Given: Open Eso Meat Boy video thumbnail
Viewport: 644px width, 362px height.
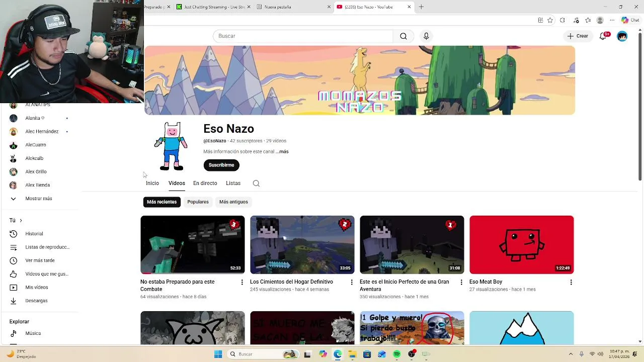Looking at the screenshot, I should tap(522, 245).
